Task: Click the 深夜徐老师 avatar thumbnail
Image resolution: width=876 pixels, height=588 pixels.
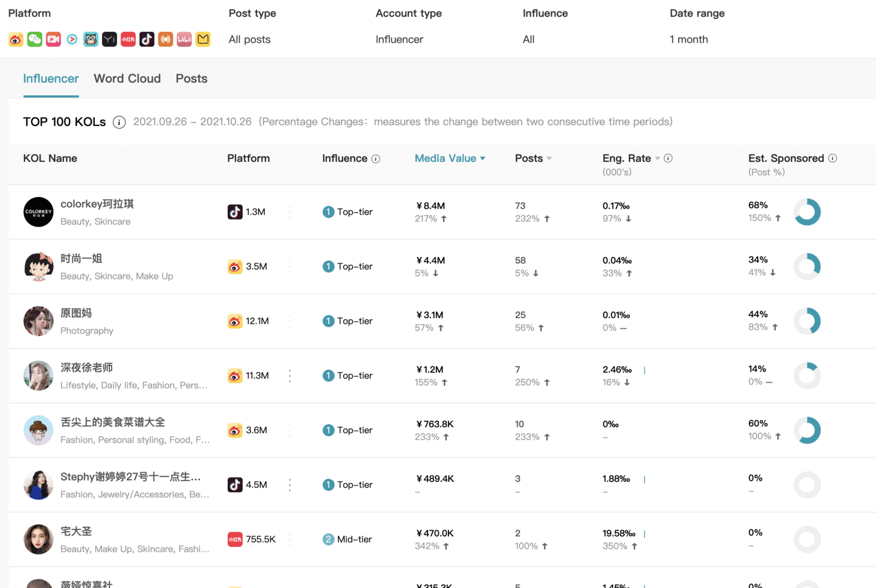Action: (38, 376)
